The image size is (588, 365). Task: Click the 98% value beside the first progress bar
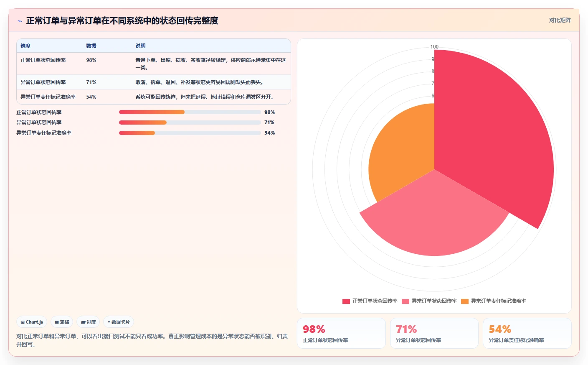click(269, 112)
